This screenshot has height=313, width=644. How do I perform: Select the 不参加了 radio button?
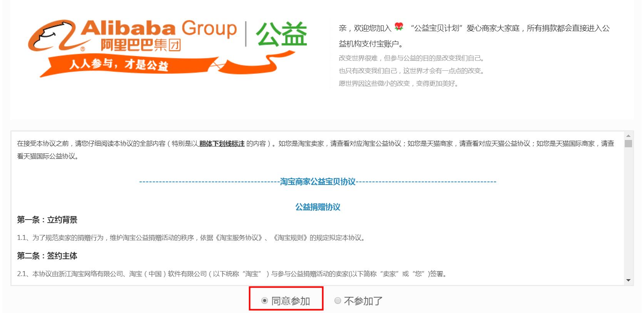click(338, 301)
